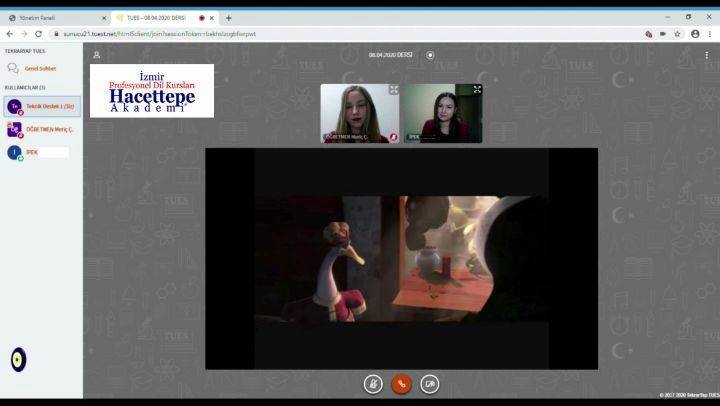720x406 pixels.
Task: Bookmark this page with the star icon
Action: [x=677, y=34]
